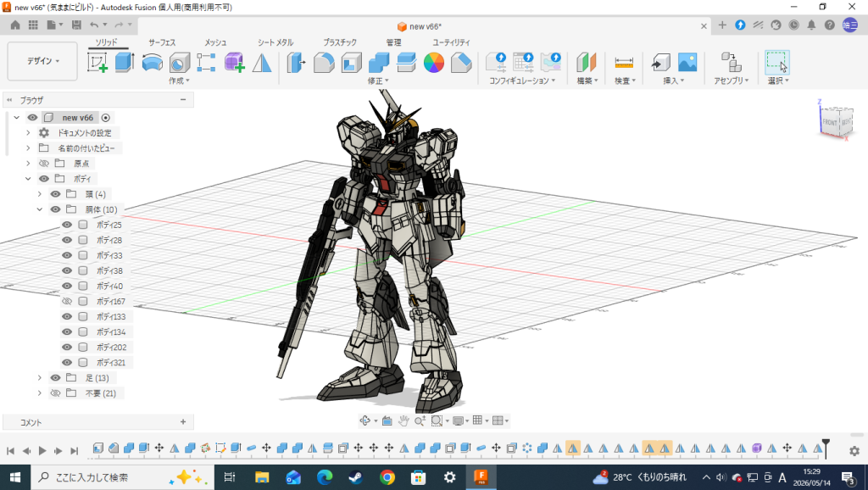Open the Help question mark icon
The image size is (868, 490).
pos(829,25)
